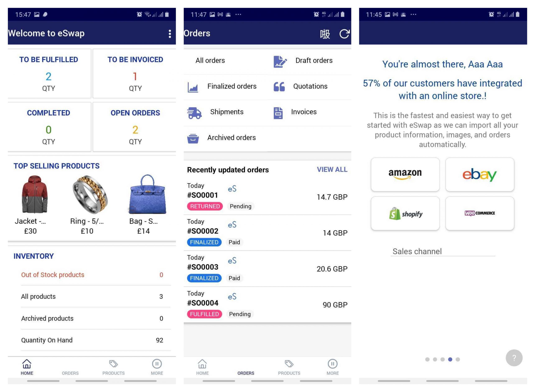Image resolution: width=535 pixels, height=392 pixels.
Task: Open order #SO0001 details
Action: pyautogui.click(x=266, y=196)
